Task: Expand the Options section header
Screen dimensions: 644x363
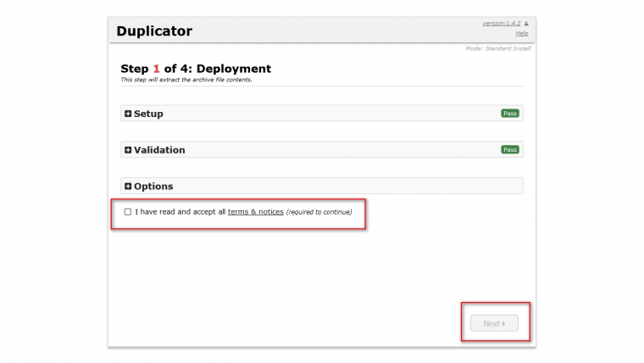Action: click(153, 187)
